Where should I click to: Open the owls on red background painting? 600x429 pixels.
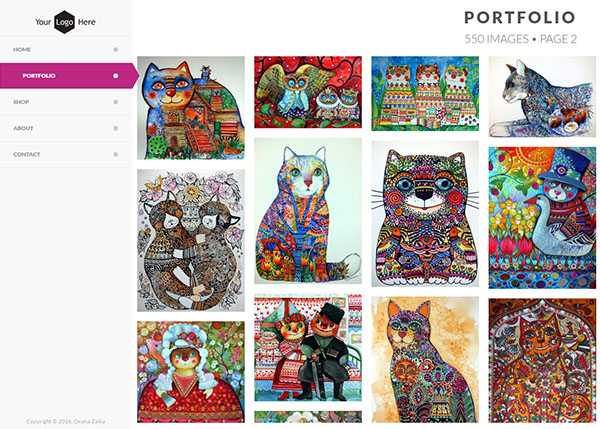(307, 92)
